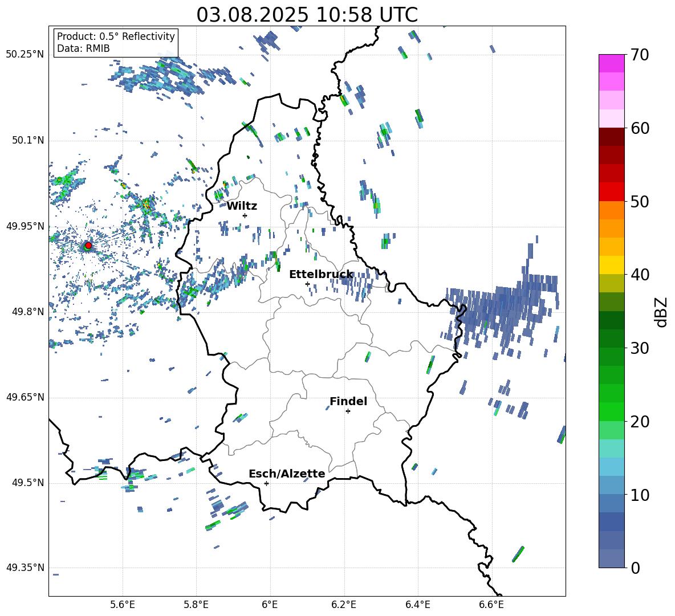
Task: Click the 60 tick on the colorbar
Action: pos(640,128)
